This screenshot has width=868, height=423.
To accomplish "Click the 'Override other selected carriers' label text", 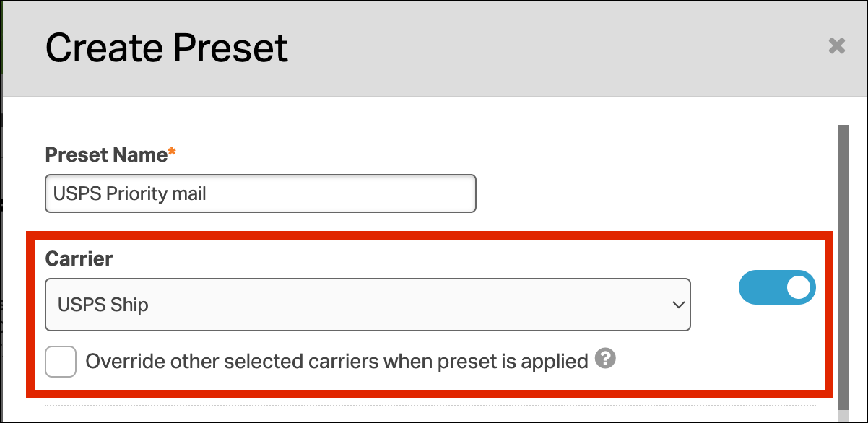I will pyautogui.click(x=289, y=361).
